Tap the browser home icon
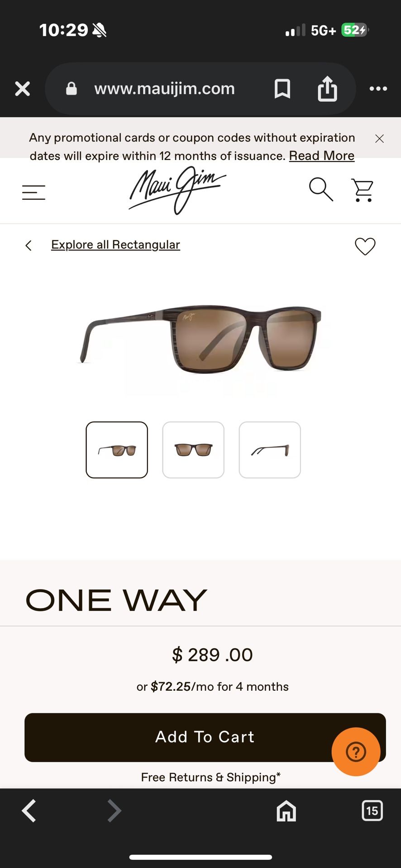 click(x=286, y=811)
